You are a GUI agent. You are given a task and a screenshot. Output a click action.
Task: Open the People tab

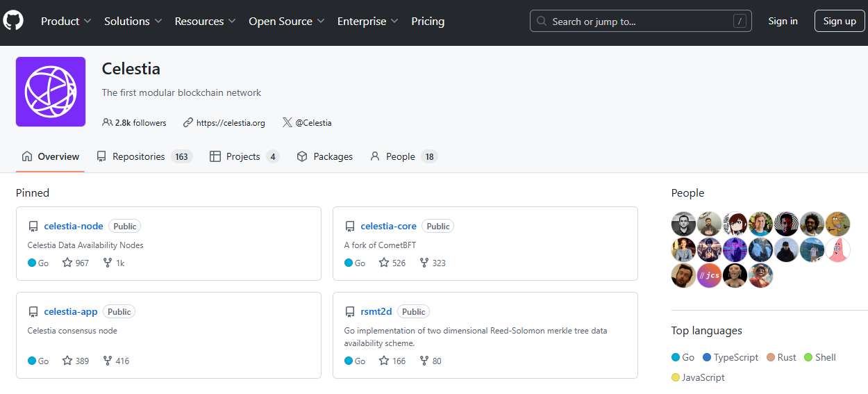pyautogui.click(x=403, y=156)
